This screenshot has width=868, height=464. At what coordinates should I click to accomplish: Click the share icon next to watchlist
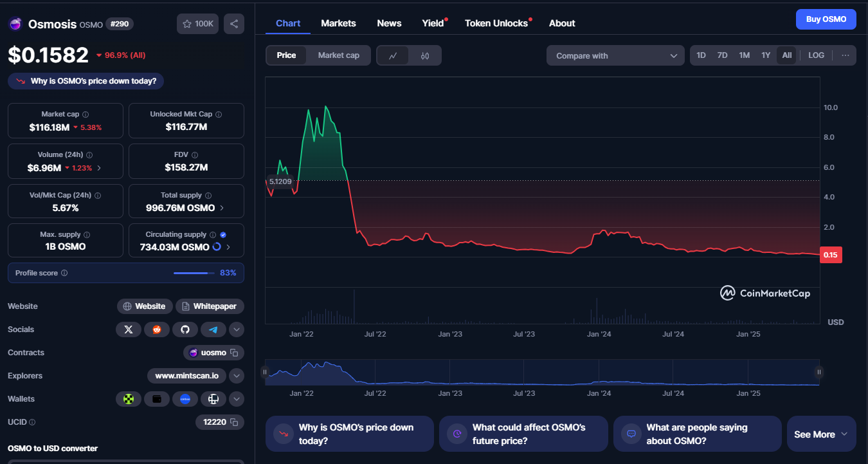(x=234, y=24)
